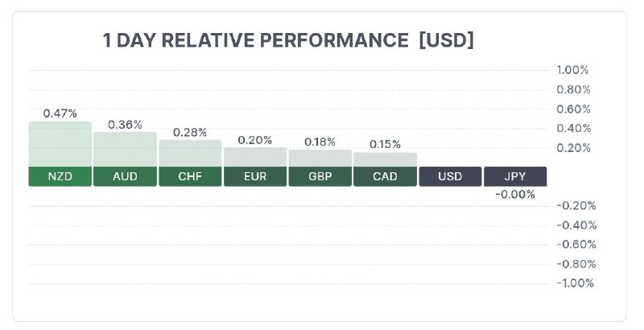Click the -0.00% value under JPY

(x=515, y=195)
